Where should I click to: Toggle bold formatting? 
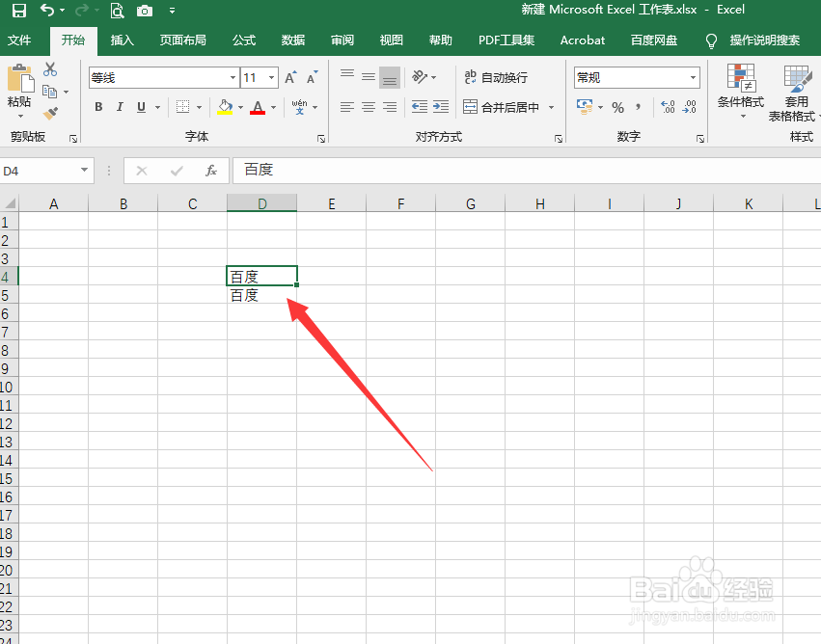(x=98, y=107)
